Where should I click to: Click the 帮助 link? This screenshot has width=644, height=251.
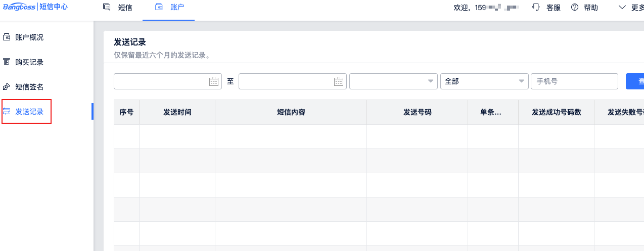[590, 8]
